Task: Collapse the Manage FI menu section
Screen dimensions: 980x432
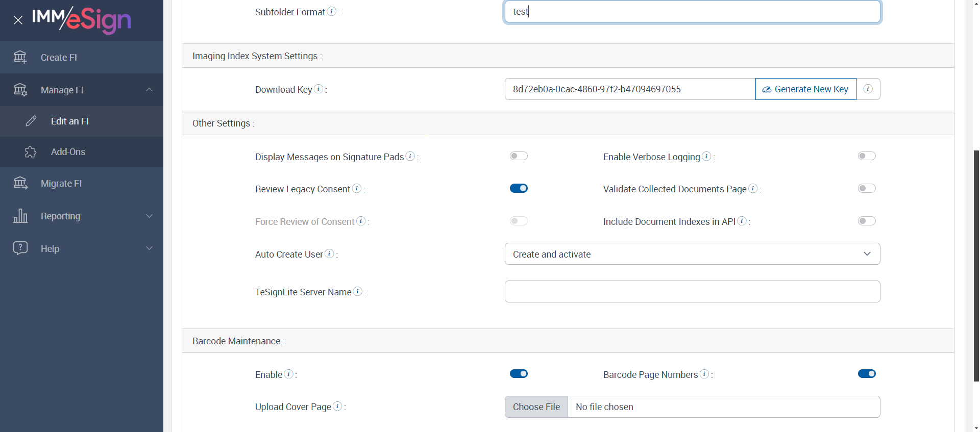Action: pos(82,90)
